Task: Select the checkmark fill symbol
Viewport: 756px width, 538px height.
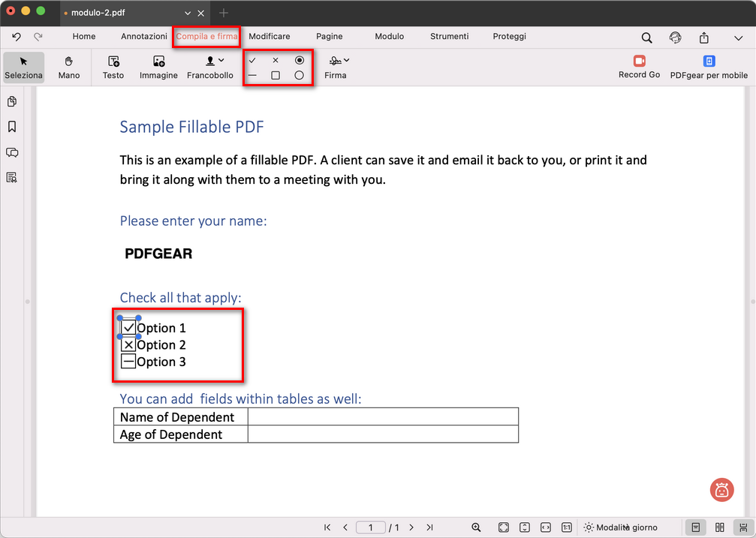Action: pyautogui.click(x=252, y=60)
